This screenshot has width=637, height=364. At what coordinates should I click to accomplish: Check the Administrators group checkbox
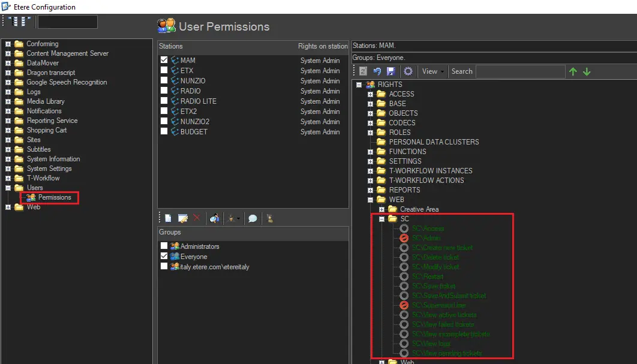[164, 246]
